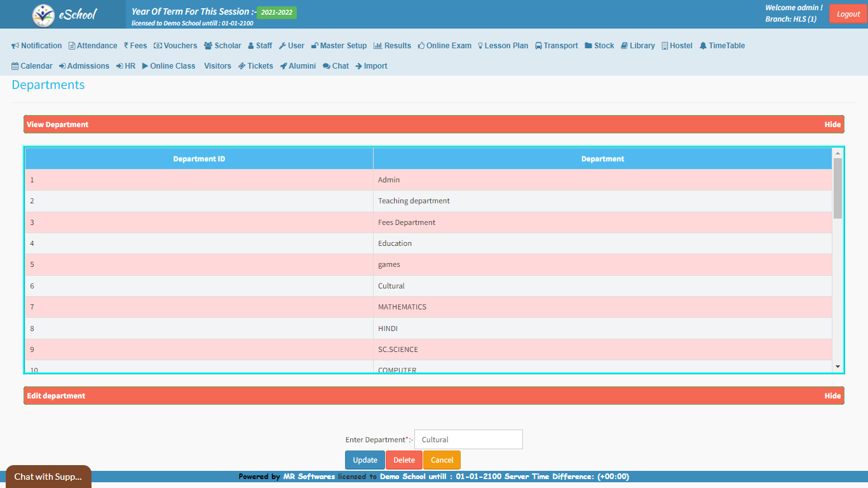
Task: Click the Library book icon
Action: click(624, 46)
